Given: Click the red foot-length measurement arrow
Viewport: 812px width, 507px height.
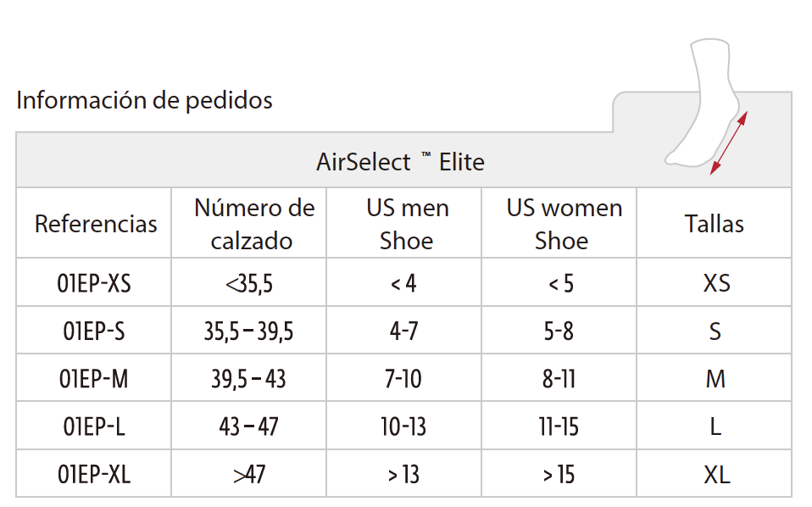Looking at the screenshot, I should point(729,142).
